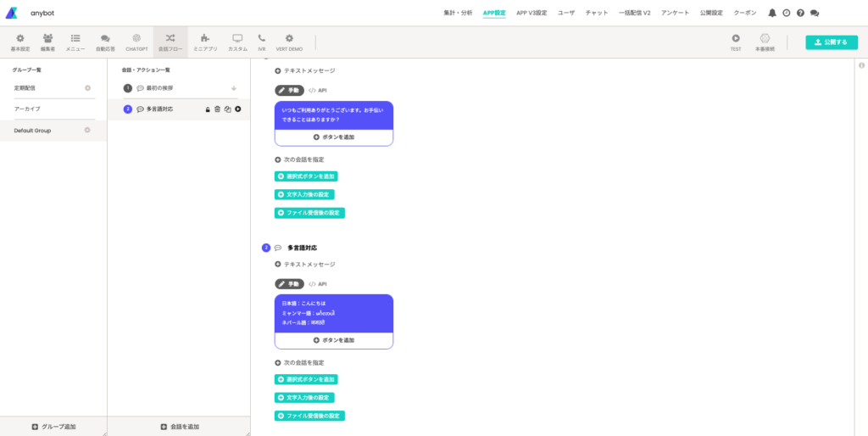Switch to the チャット menu
The height and width of the screenshot is (436, 868).
pos(597,14)
